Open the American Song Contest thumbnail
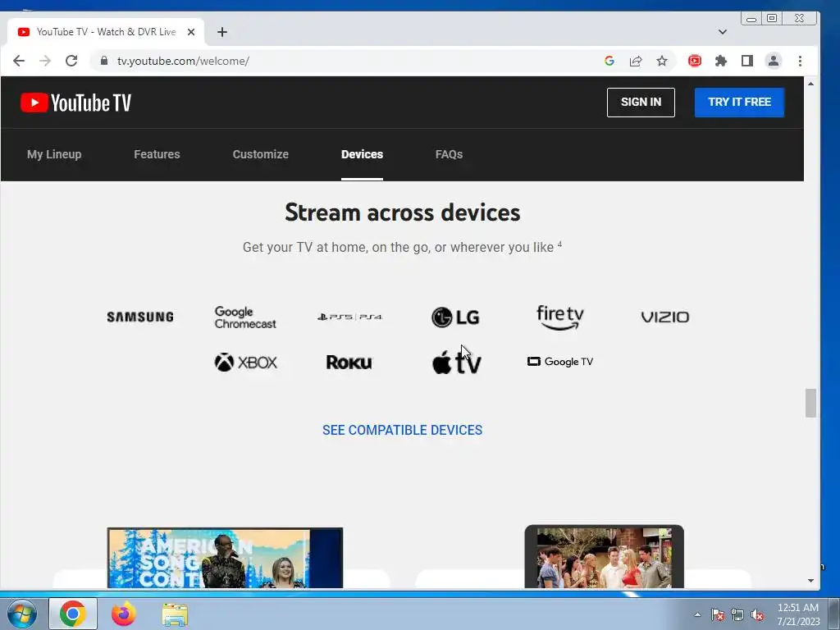Screen dimensions: 840x630 [225, 558]
